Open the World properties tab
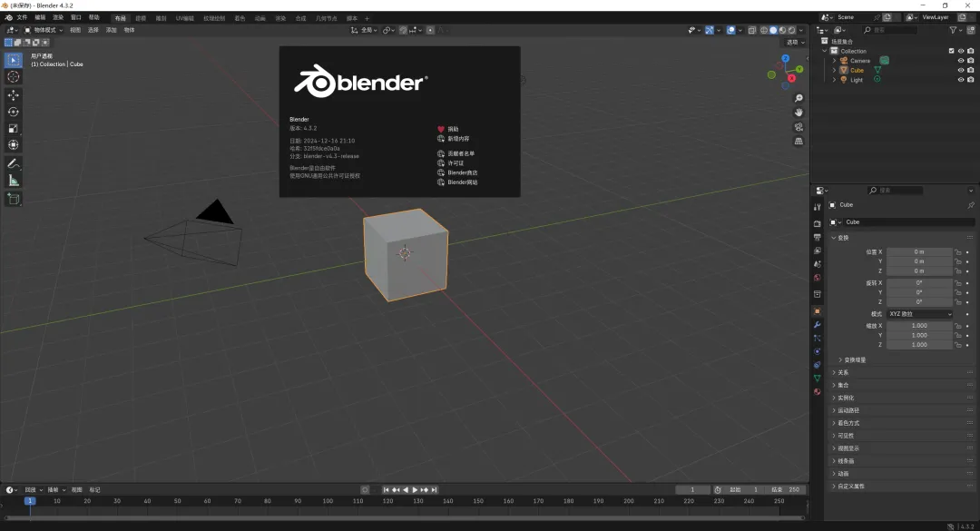This screenshot has height=531, width=980. 818,278
